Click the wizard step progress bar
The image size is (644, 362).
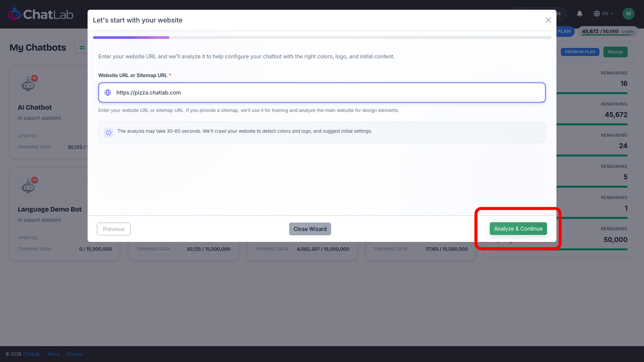pyautogui.click(x=322, y=38)
